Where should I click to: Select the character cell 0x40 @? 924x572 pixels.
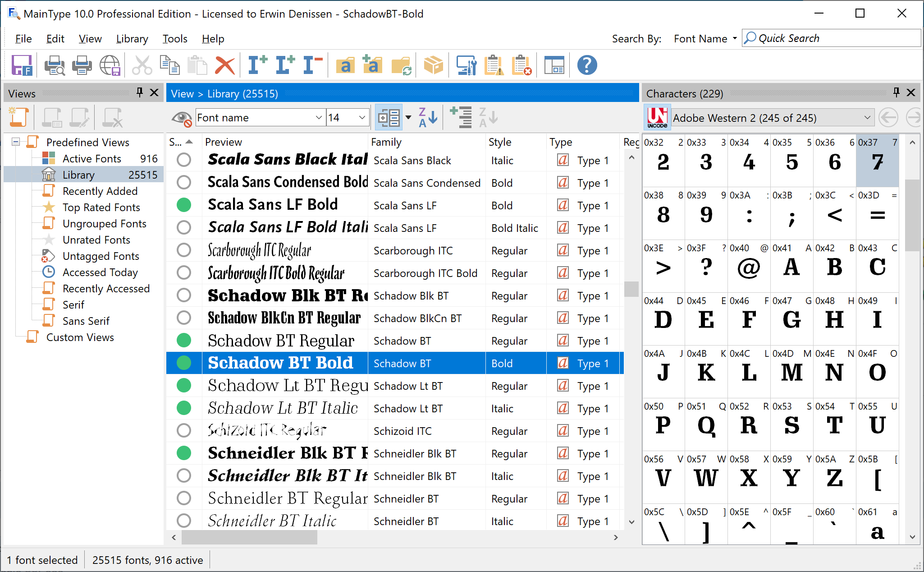[749, 266]
